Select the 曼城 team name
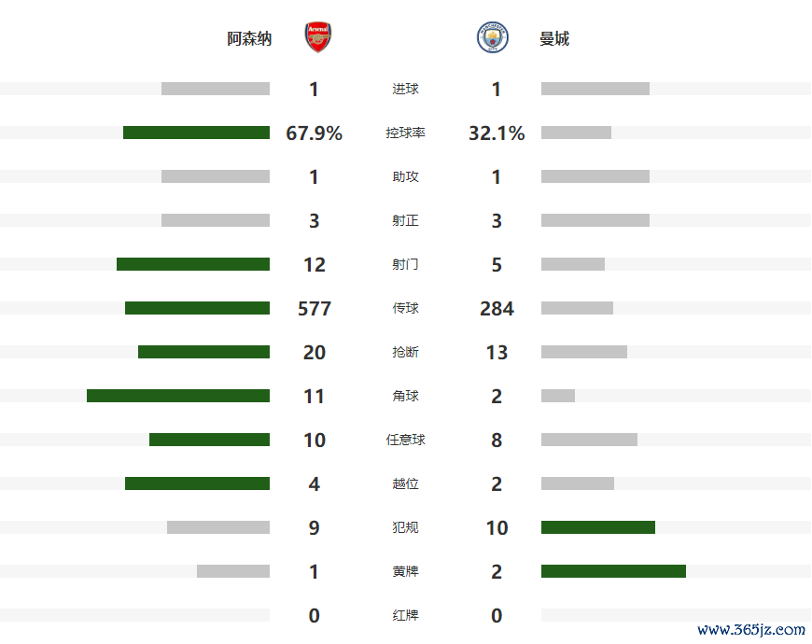The image size is (812, 644). click(554, 39)
